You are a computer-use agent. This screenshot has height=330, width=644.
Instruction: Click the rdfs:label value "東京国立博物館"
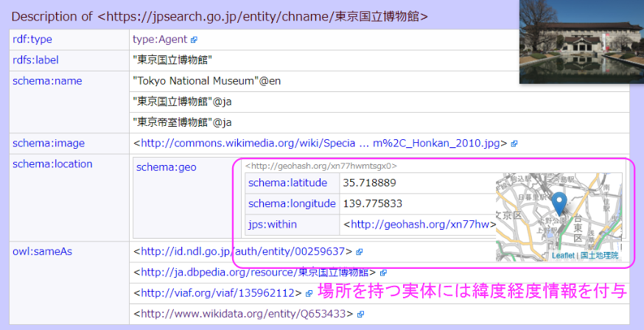pos(172,60)
